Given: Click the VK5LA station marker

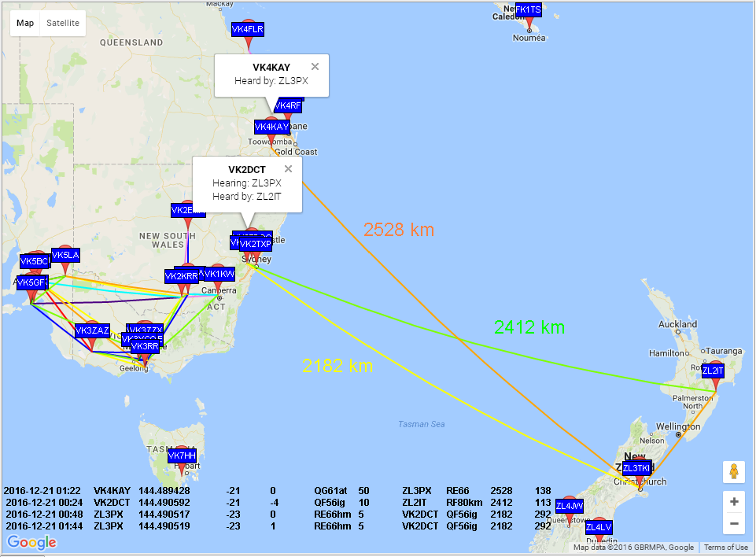Looking at the screenshot, I should [x=65, y=256].
